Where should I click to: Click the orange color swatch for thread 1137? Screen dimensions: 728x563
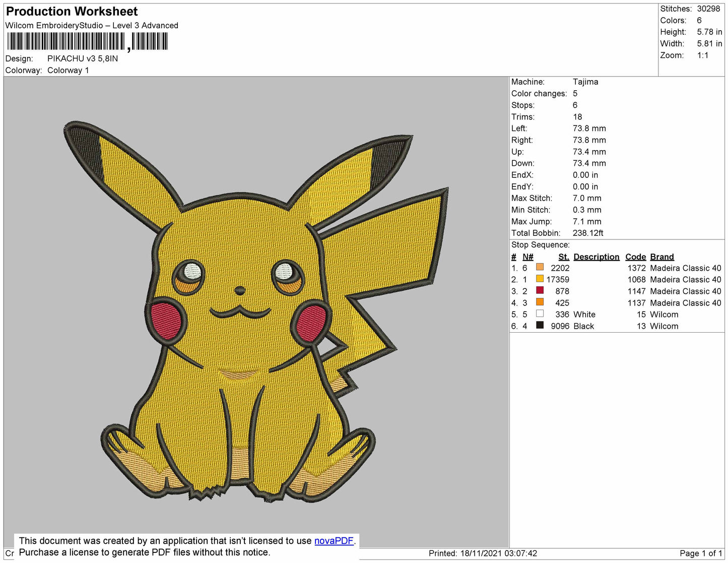click(x=540, y=302)
